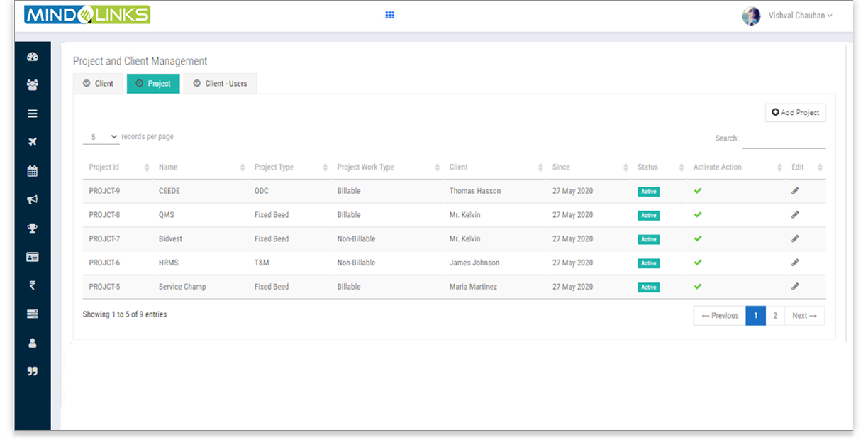Image resolution: width=868 pixels, height=445 pixels.
Task: Click the Thomas Hasson client cell
Action: pyautogui.click(x=475, y=191)
